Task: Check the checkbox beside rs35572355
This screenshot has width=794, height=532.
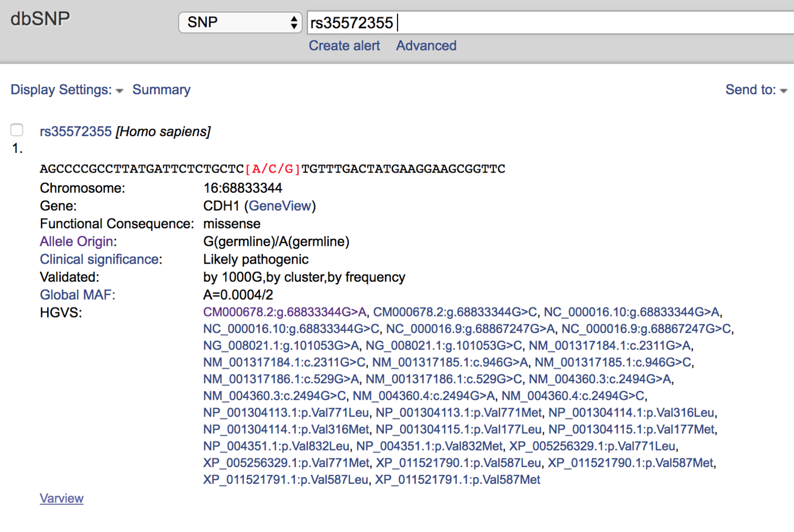Action: [17, 130]
